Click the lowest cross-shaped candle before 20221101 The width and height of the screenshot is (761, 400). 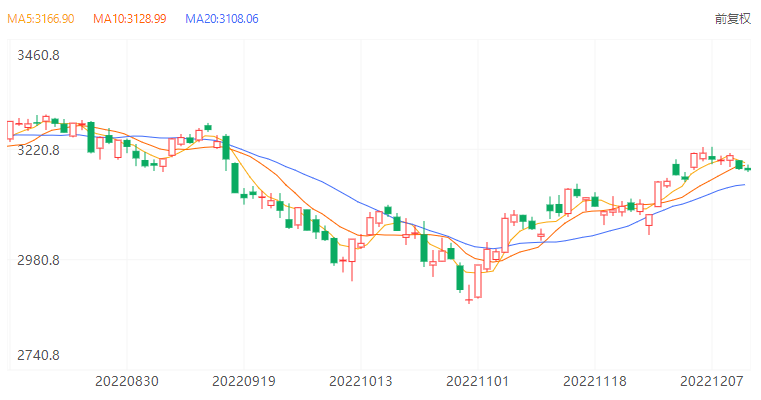[x=468, y=297]
